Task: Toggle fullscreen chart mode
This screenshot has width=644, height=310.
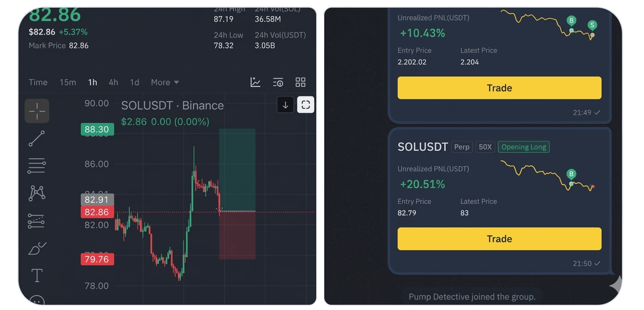Action: point(306,105)
